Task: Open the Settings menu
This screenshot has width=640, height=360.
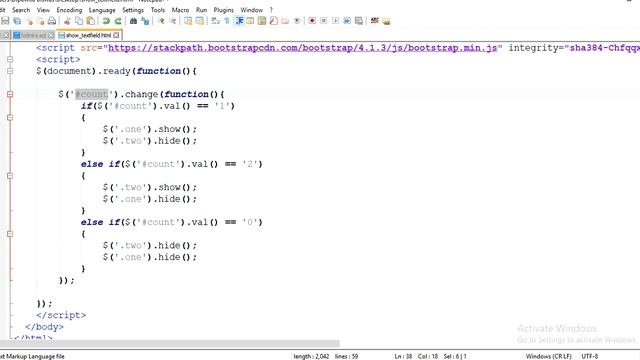Action: click(x=133, y=10)
